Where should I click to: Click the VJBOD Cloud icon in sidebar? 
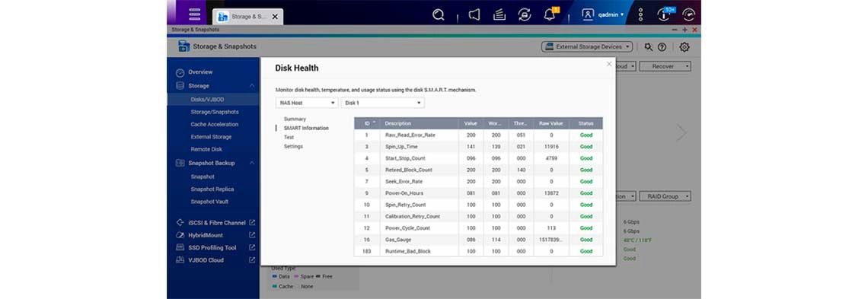click(180, 259)
